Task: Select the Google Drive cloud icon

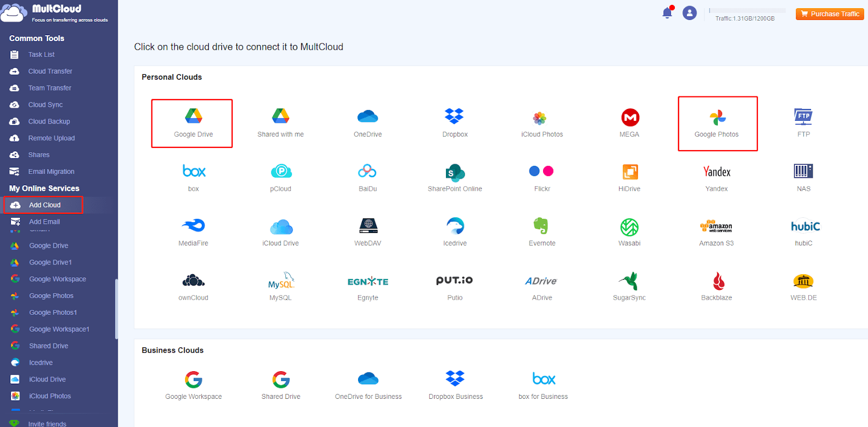Action: point(193,116)
